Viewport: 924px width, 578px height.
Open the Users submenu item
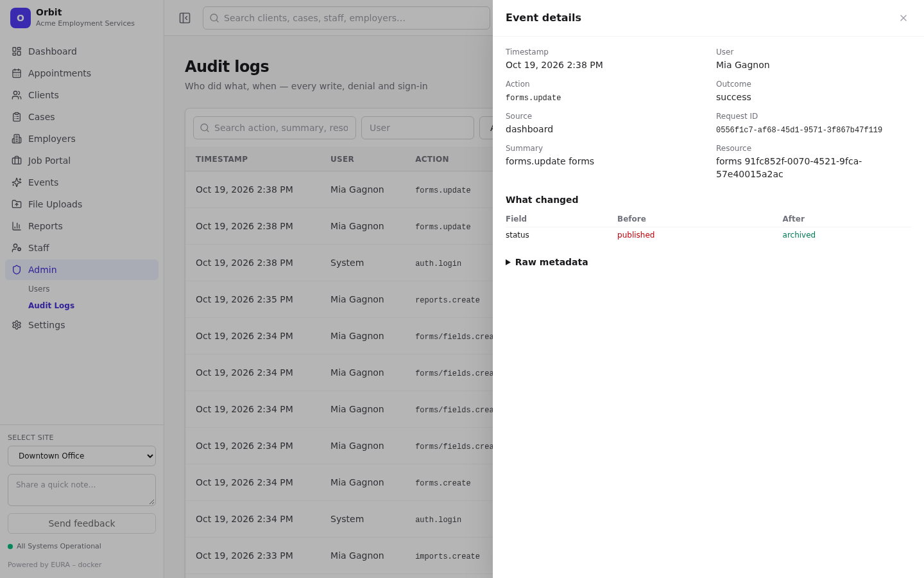pyautogui.click(x=39, y=289)
